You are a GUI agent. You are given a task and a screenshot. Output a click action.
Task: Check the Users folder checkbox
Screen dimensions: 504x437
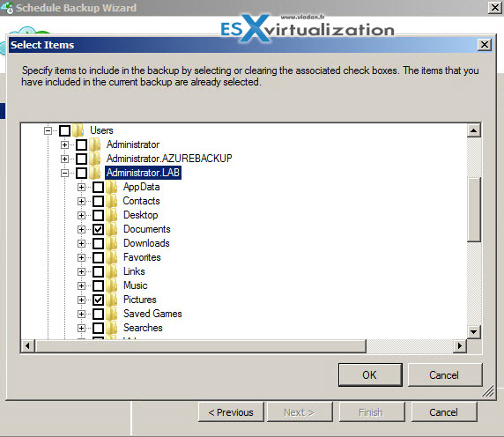pos(64,130)
